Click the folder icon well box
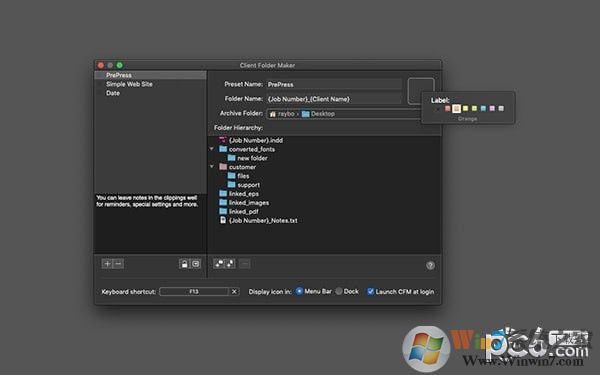Image resolution: width=600 pixels, height=375 pixels. [421, 91]
